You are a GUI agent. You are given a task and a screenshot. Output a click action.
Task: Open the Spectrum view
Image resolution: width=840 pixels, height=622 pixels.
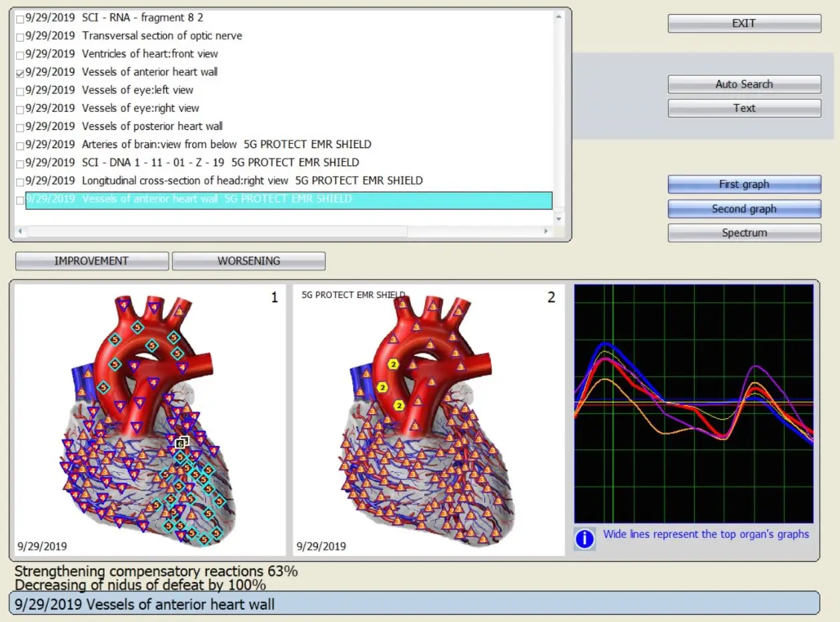pos(744,233)
